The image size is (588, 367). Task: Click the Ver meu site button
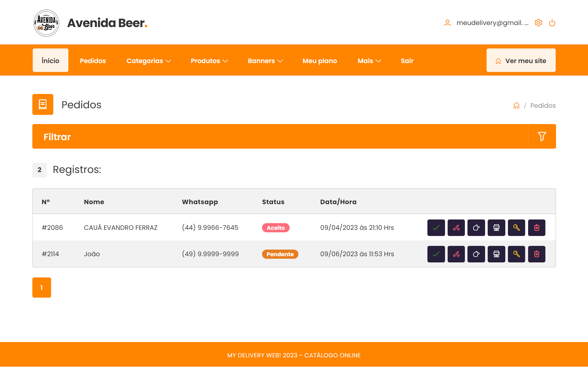pyautogui.click(x=521, y=60)
